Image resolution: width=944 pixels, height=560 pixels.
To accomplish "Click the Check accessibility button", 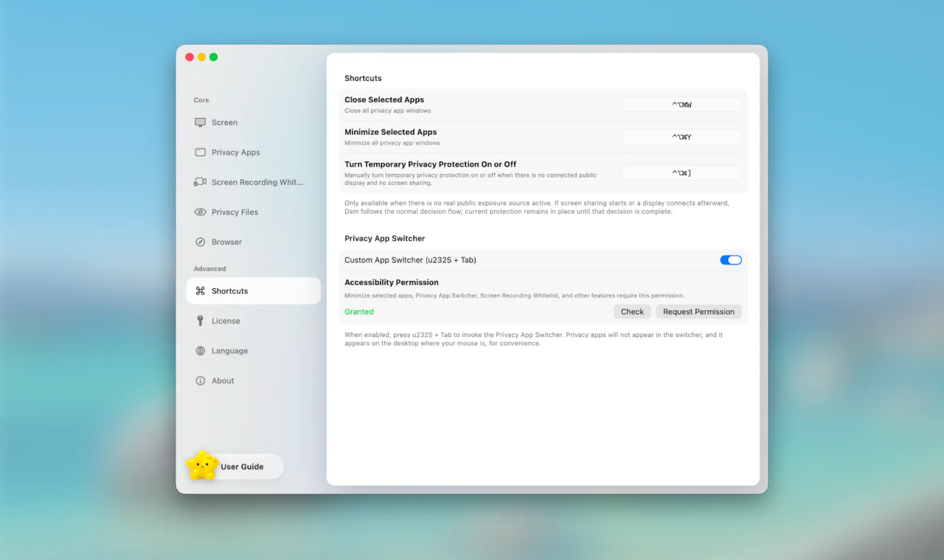I will pos(632,312).
